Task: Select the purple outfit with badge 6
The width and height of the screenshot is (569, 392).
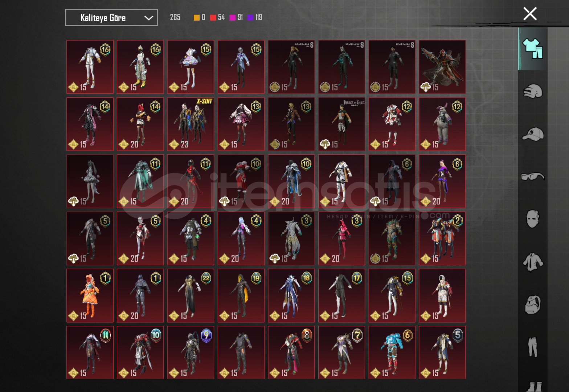Action: (x=442, y=181)
